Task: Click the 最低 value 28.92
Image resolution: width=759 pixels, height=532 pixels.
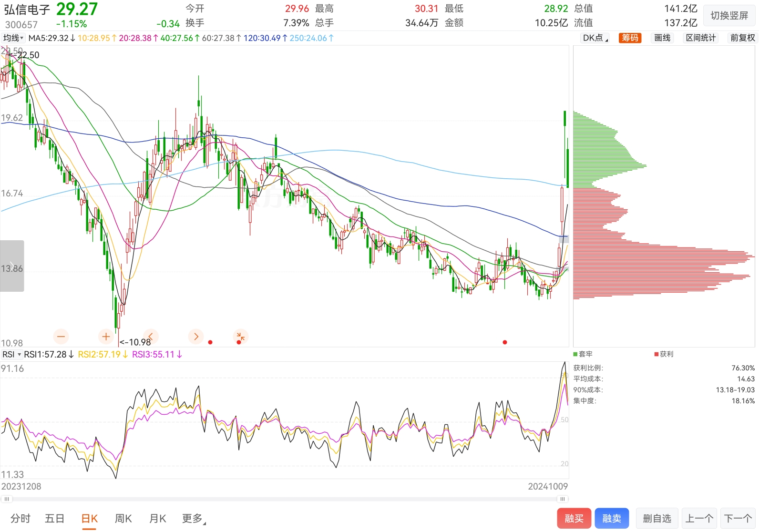Action: (556, 9)
